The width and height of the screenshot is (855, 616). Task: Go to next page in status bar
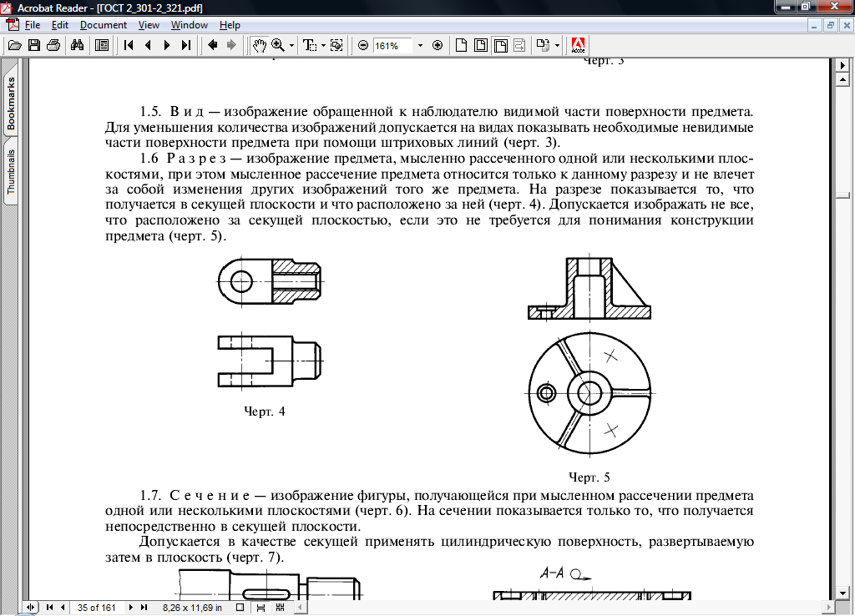pos(131,608)
